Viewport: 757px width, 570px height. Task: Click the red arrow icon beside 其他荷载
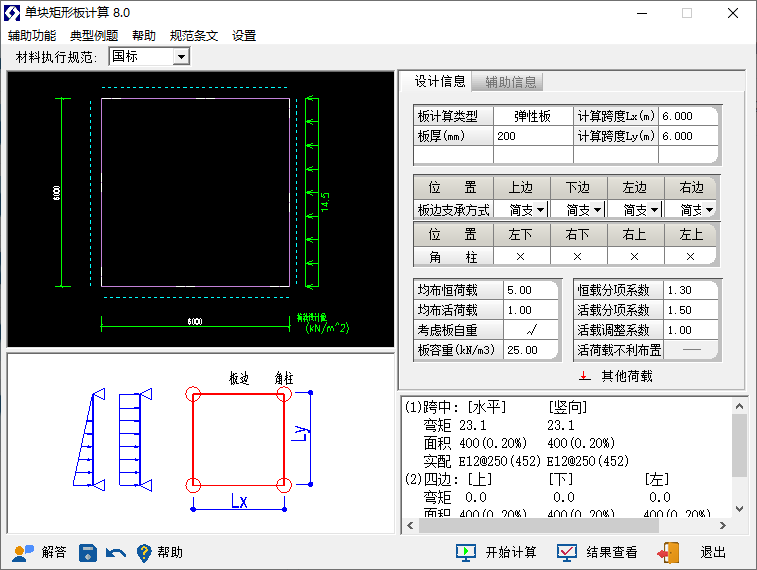click(585, 376)
